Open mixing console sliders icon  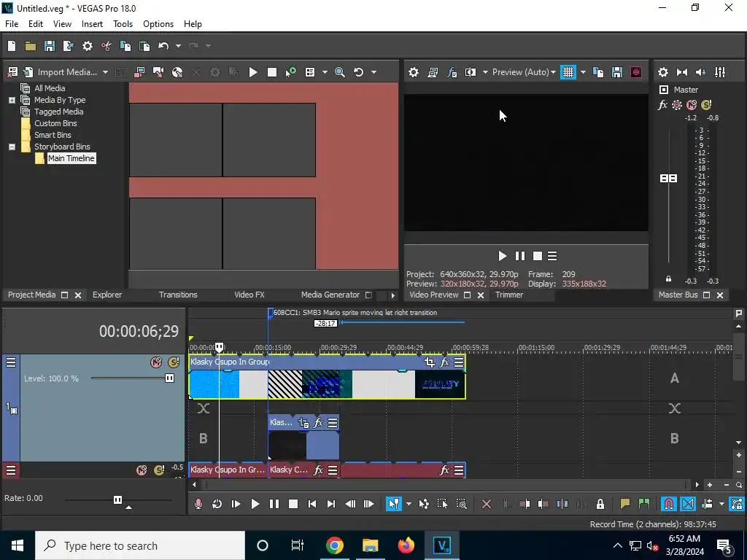pos(720,72)
